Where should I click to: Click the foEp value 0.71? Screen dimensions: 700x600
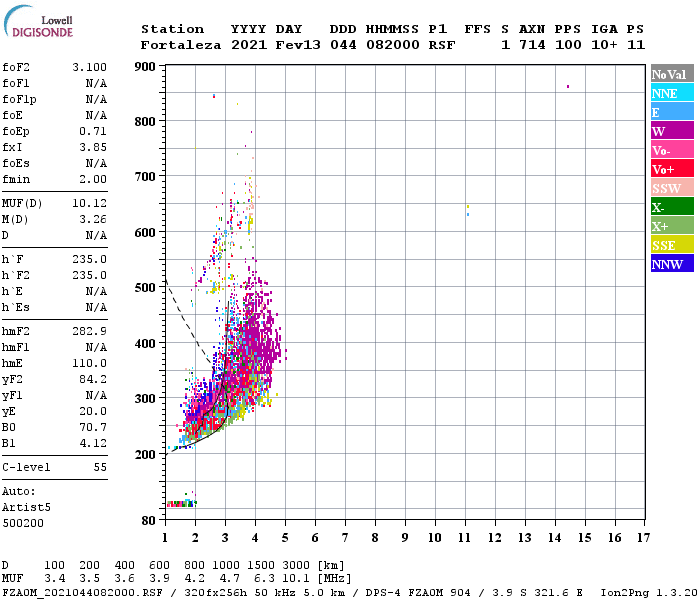click(93, 131)
